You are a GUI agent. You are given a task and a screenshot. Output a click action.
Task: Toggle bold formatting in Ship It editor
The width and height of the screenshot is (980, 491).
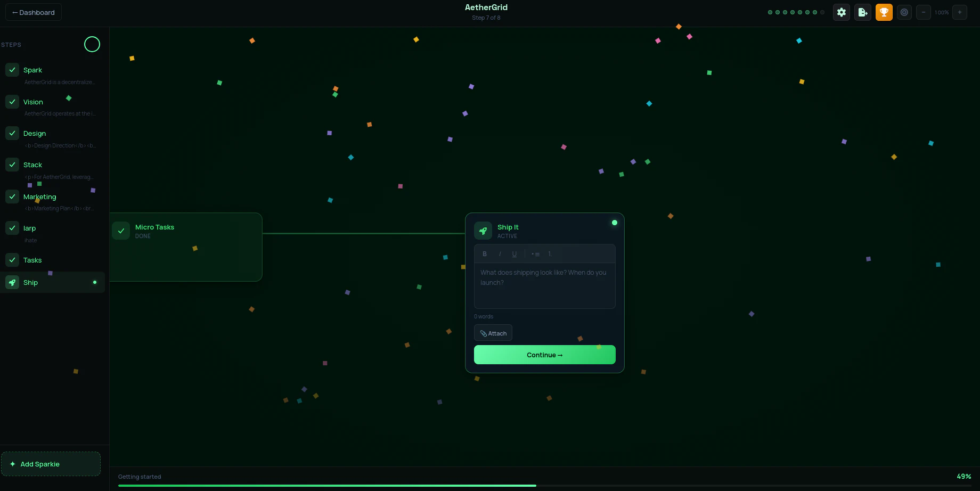[485, 254]
